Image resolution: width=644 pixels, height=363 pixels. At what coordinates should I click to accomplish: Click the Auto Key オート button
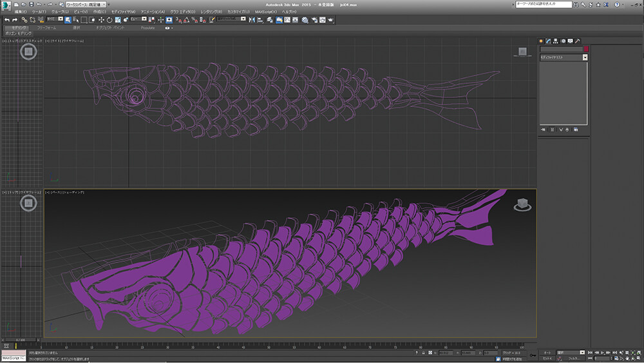(547, 353)
